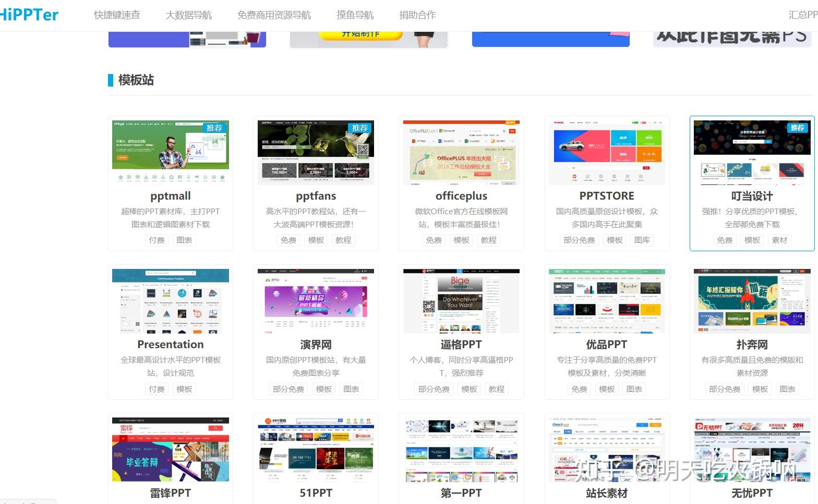The image size is (818, 504).
Task: Open the PPTSTORE site thumbnail
Action: click(x=607, y=152)
